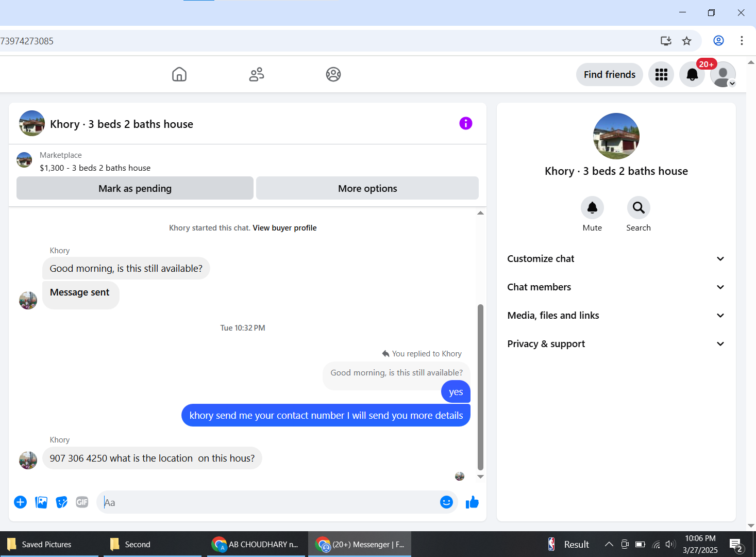This screenshot has height=557, width=756.
Task: Mute this conversation with bell icon
Action: tap(592, 208)
